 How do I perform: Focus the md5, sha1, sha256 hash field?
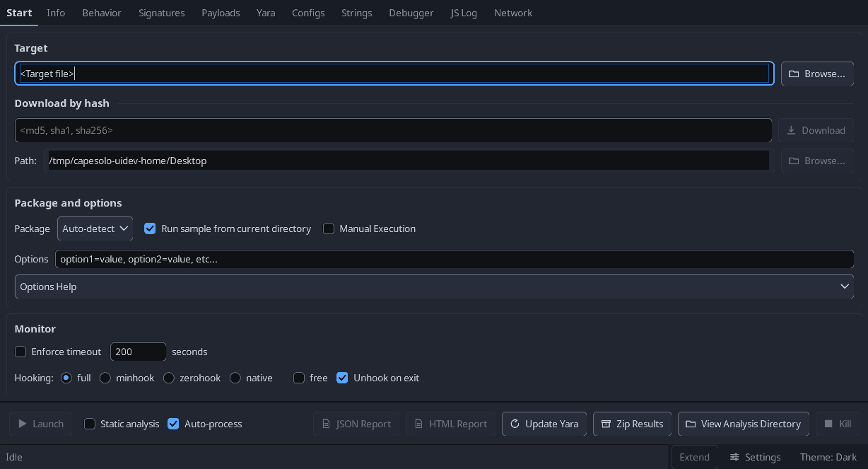pyautogui.click(x=393, y=130)
